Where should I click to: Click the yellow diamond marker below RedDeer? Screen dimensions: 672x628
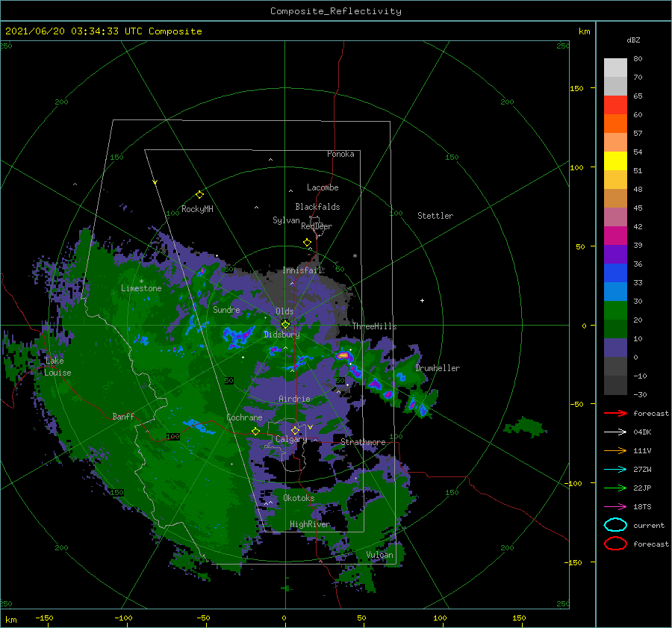click(x=307, y=243)
